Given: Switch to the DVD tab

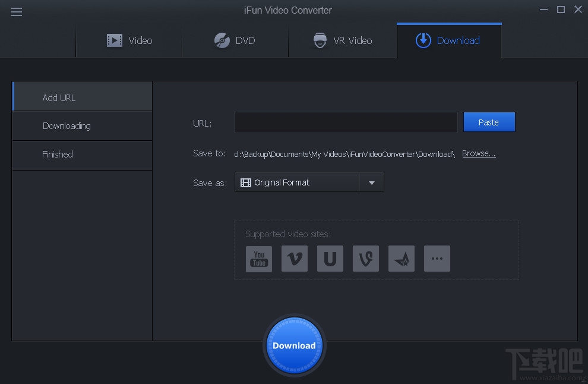Looking at the screenshot, I should coord(235,40).
